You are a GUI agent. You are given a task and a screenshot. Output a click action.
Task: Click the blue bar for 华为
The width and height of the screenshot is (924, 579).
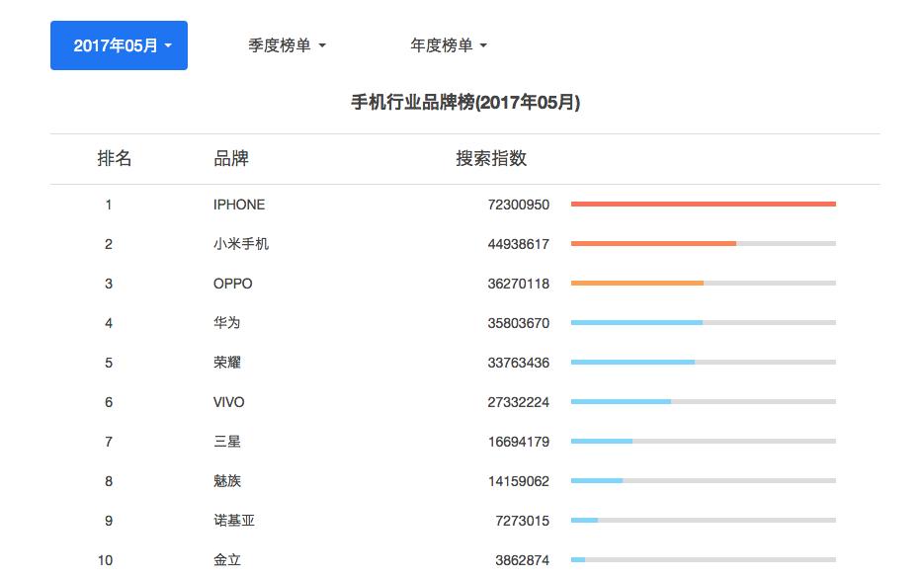(x=637, y=321)
